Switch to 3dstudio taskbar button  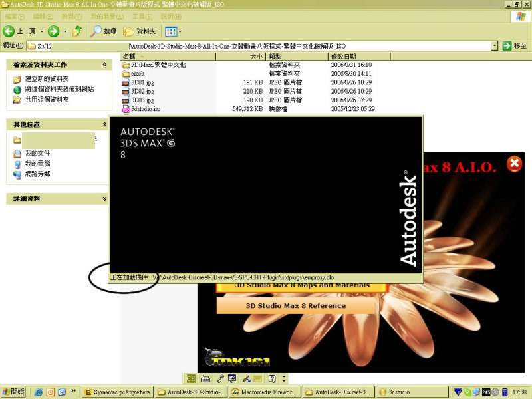412,392
